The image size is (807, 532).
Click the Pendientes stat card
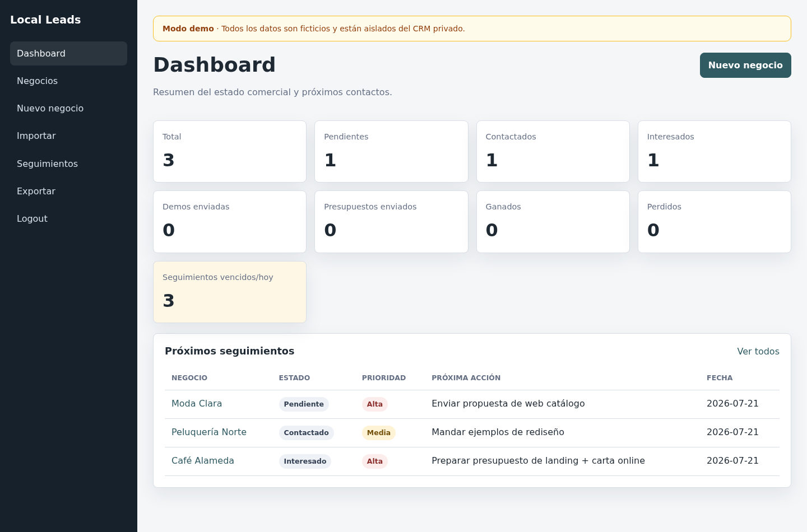click(391, 151)
